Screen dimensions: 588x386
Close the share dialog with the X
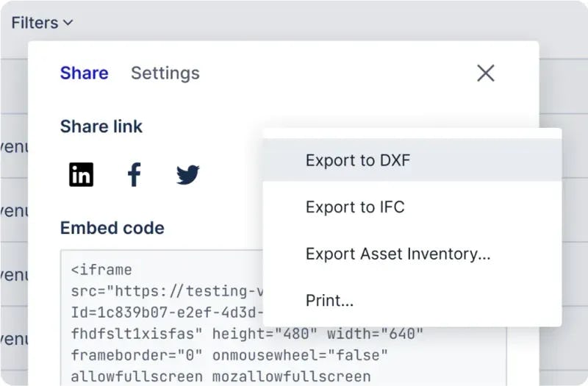pos(485,73)
